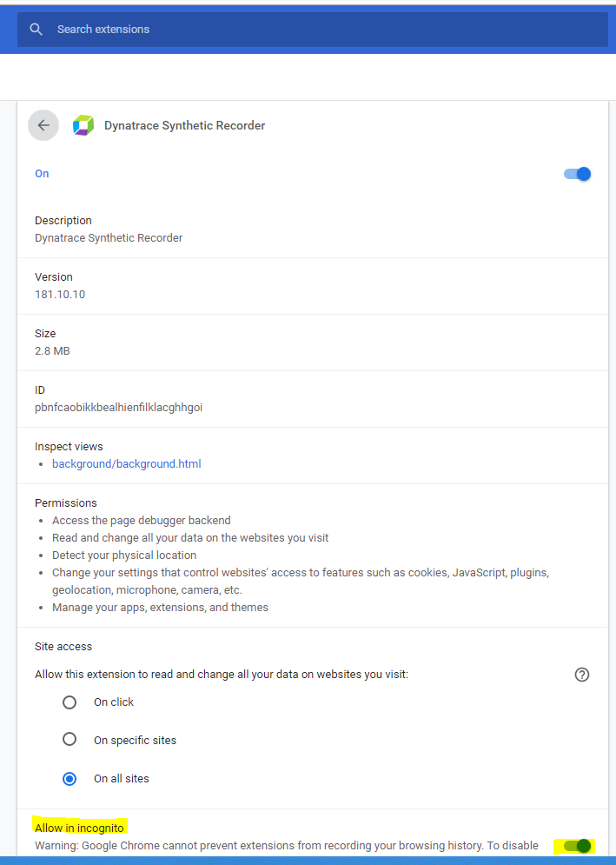Click the search magnifier icon
The width and height of the screenshot is (616, 865).
[x=36, y=30]
